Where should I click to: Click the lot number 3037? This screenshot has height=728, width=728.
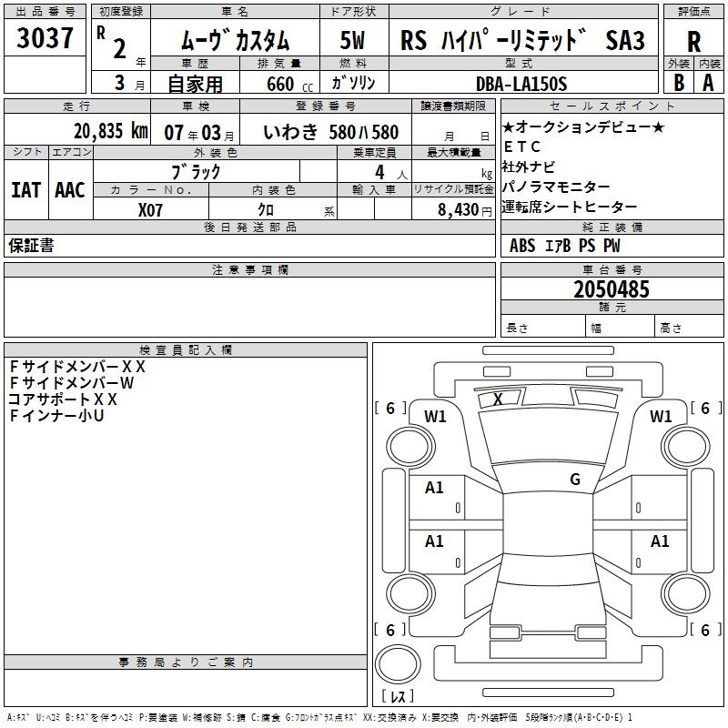pos(45,38)
